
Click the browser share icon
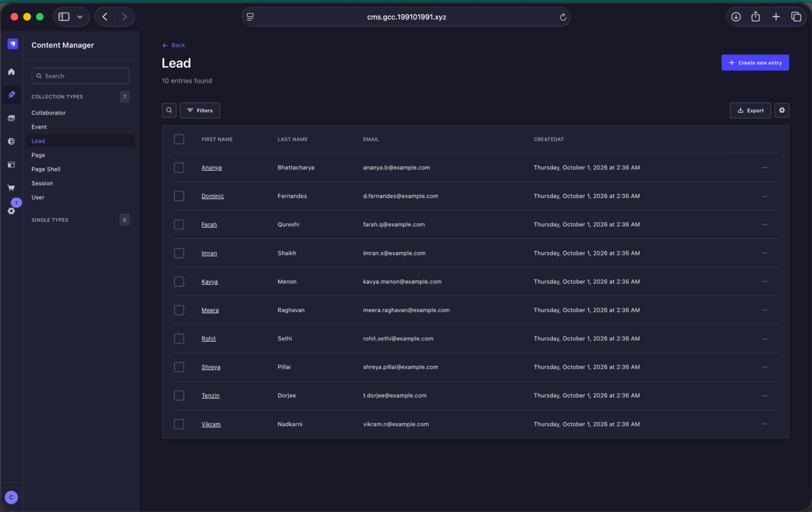pos(755,17)
